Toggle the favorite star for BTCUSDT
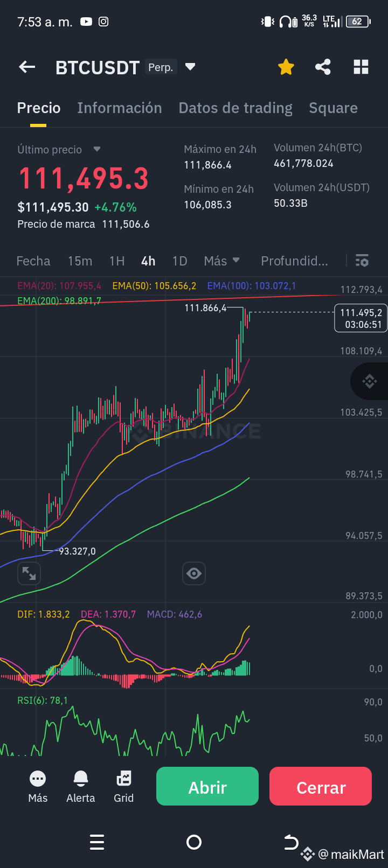The height and width of the screenshot is (868, 388). pyautogui.click(x=286, y=67)
